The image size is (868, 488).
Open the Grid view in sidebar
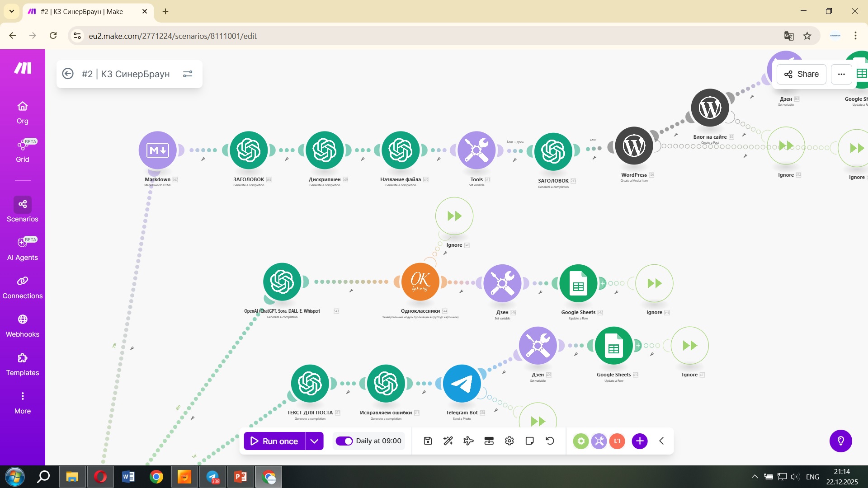(x=23, y=151)
